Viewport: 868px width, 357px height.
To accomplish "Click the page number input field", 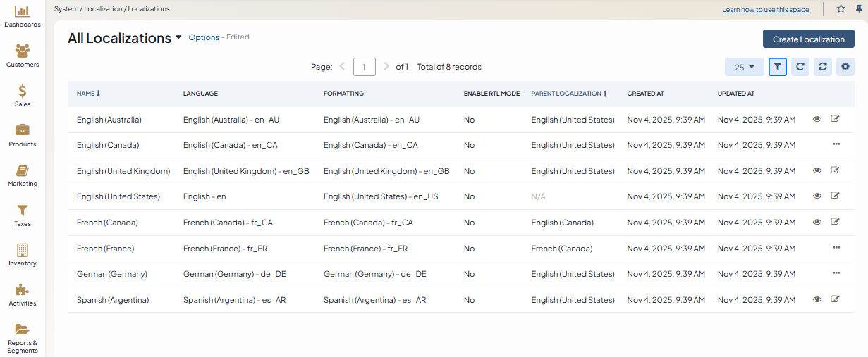I will (x=364, y=67).
